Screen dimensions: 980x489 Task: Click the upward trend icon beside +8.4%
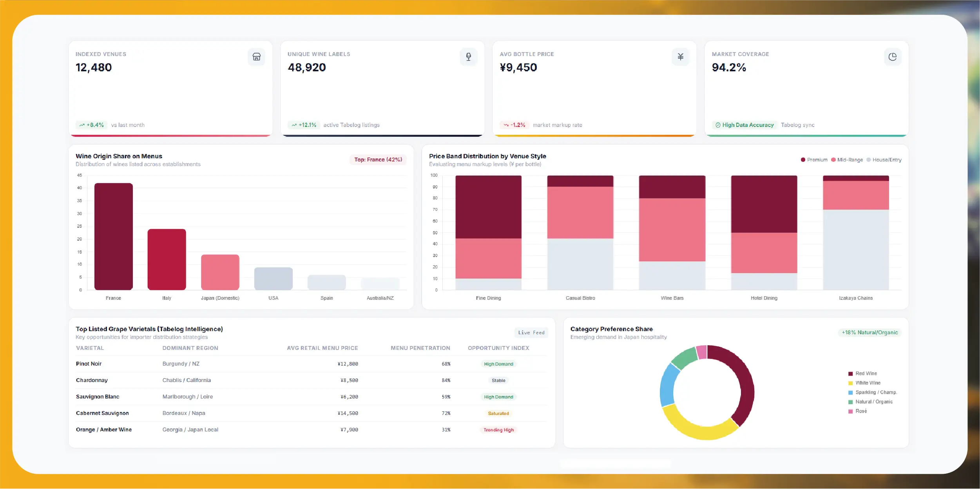coord(82,125)
